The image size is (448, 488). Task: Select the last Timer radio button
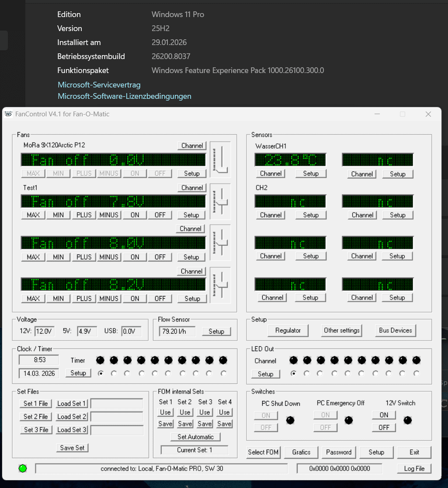(223, 373)
